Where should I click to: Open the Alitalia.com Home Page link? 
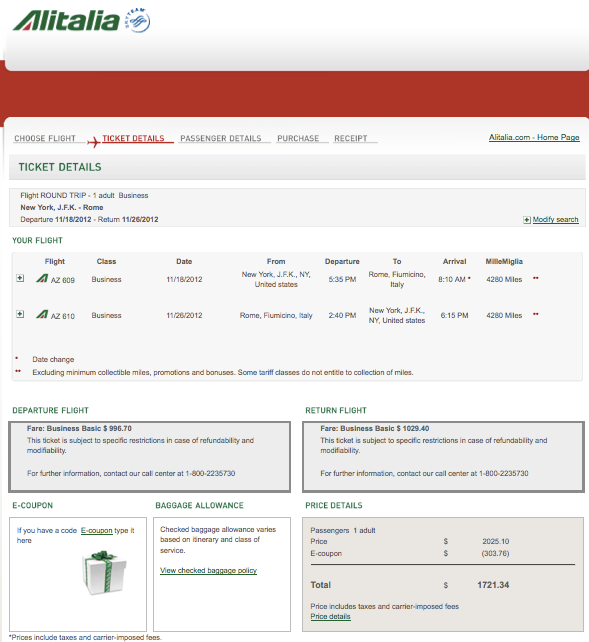(534, 138)
